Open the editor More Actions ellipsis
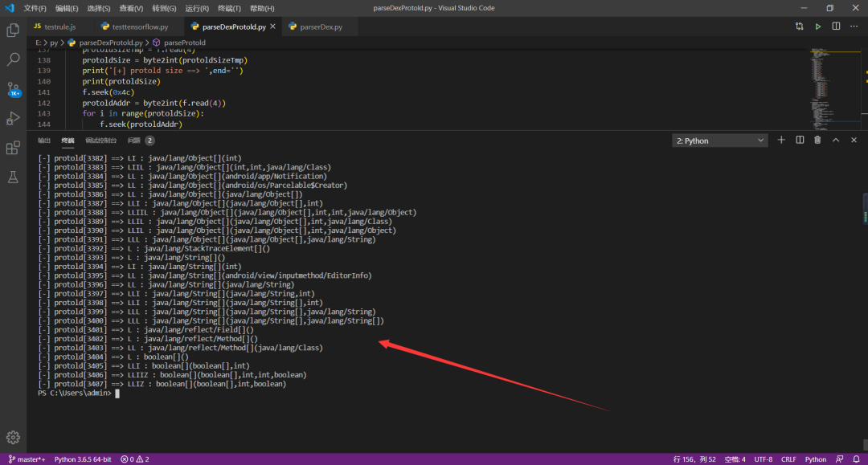Screen dimensions: 868x465 [x=854, y=27]
